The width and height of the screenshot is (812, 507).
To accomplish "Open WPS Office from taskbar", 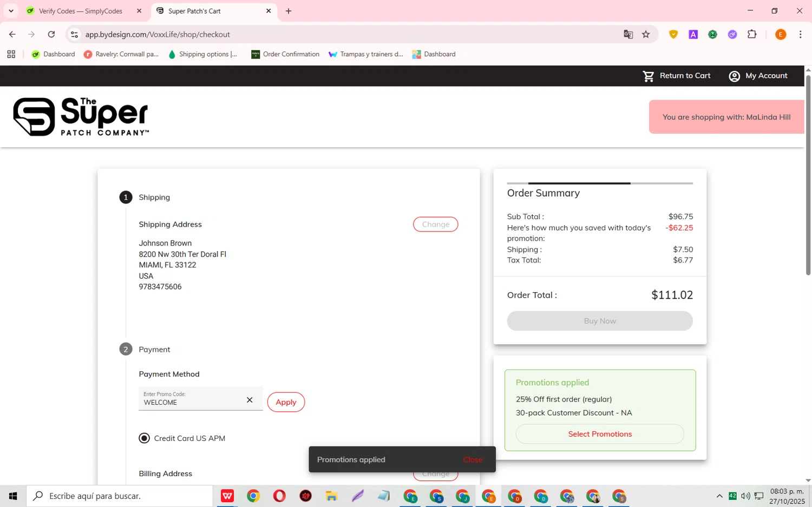I will (x=227, y=496).
